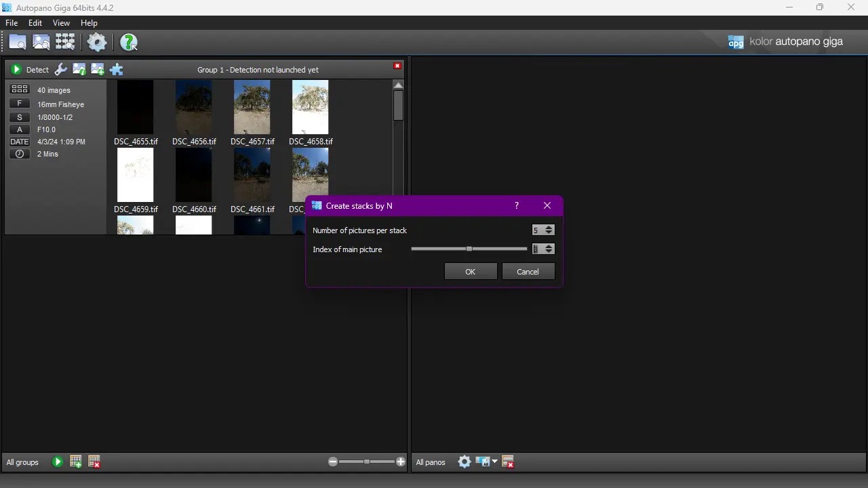Open the Help menu
Image resolution: width=868 pixels, height=488 pixels.
[x=89, y=23]
